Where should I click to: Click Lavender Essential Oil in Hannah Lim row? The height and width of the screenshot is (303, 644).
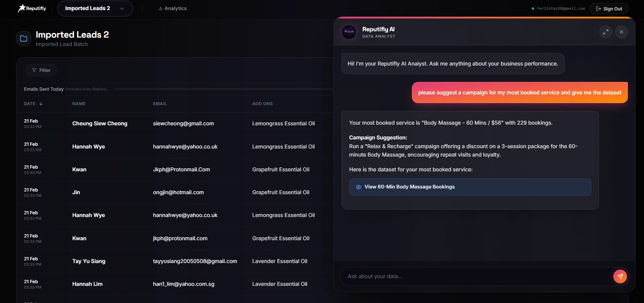coord(280,284)
